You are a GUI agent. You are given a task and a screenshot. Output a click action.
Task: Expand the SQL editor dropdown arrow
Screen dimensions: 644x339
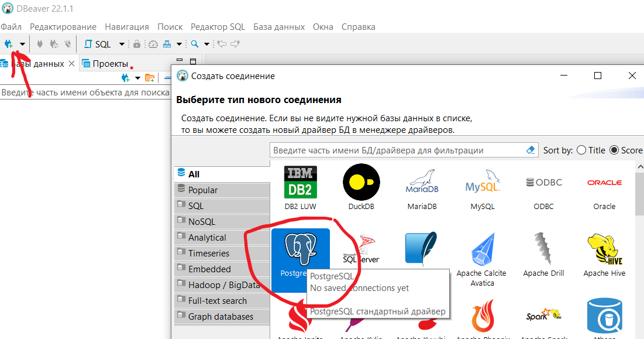coord(122,44)
